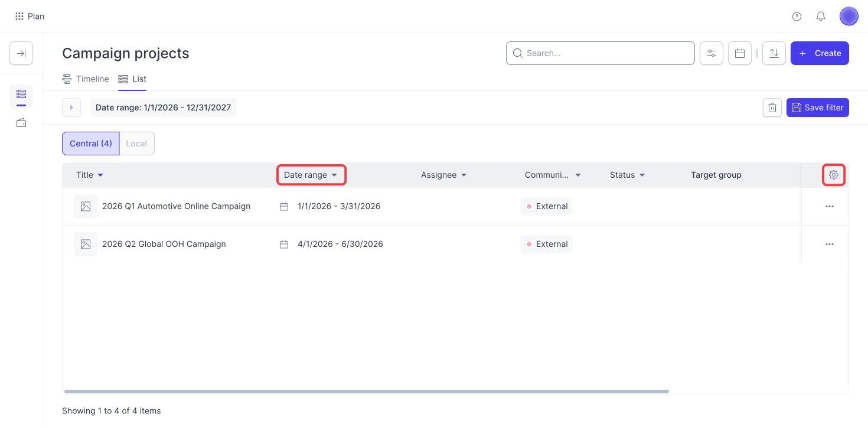This screenshot has width=868, height=427.
Task: Focus the Search input field
Action: 600,53
